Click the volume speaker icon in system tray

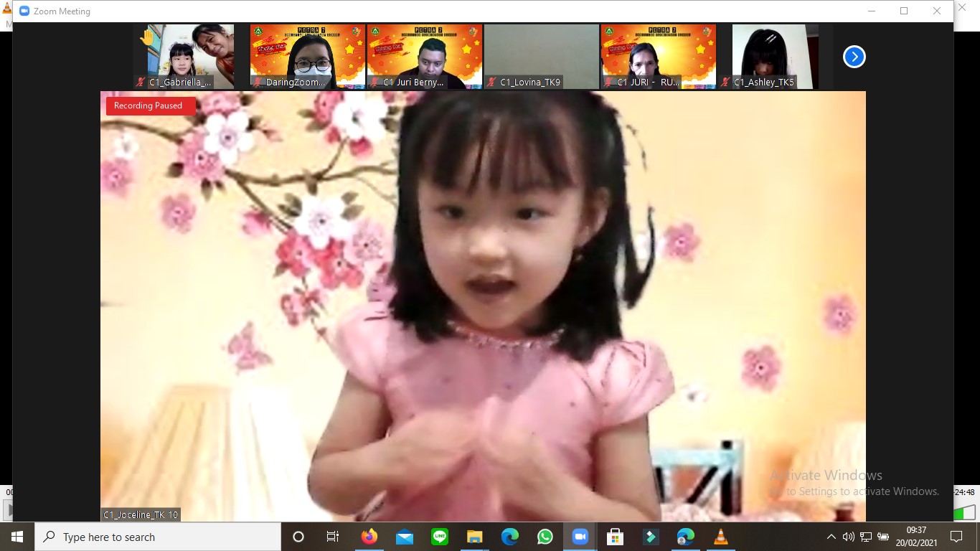[x=848, y=537]
